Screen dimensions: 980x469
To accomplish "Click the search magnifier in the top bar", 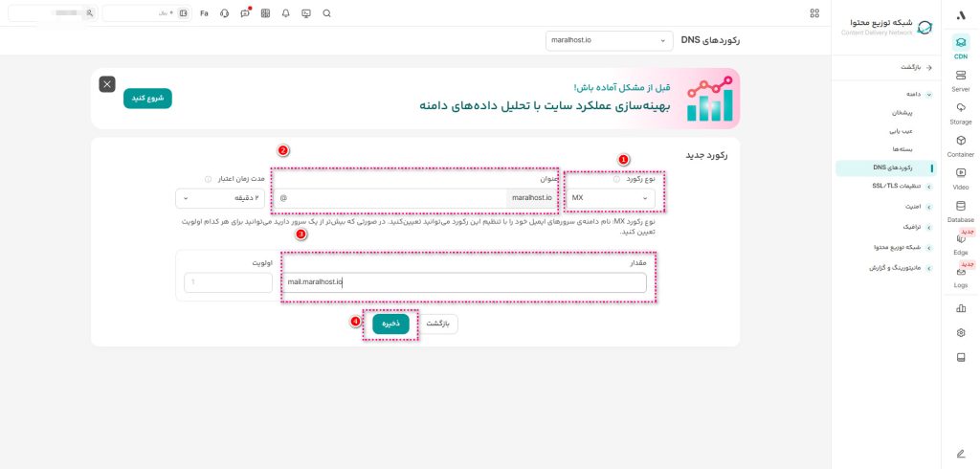I will point(327,13).
